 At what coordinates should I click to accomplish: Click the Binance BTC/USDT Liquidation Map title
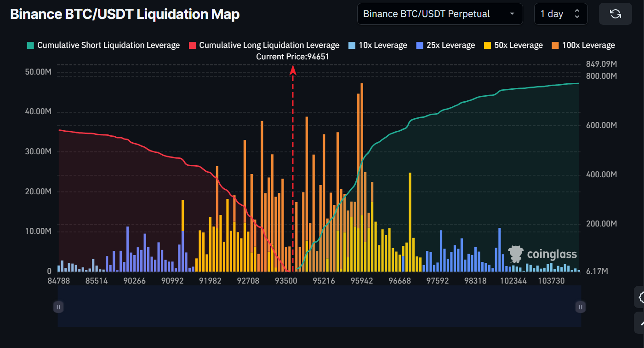pos(125,14)
